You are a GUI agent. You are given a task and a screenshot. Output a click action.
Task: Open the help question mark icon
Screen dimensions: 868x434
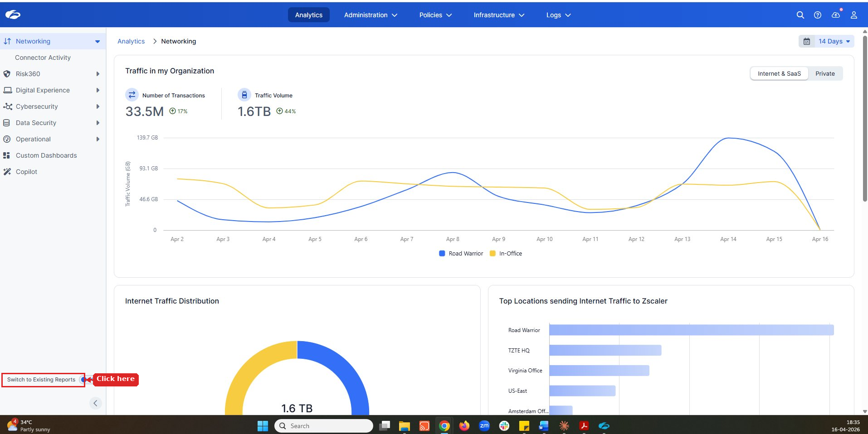(x=817, y=15)
